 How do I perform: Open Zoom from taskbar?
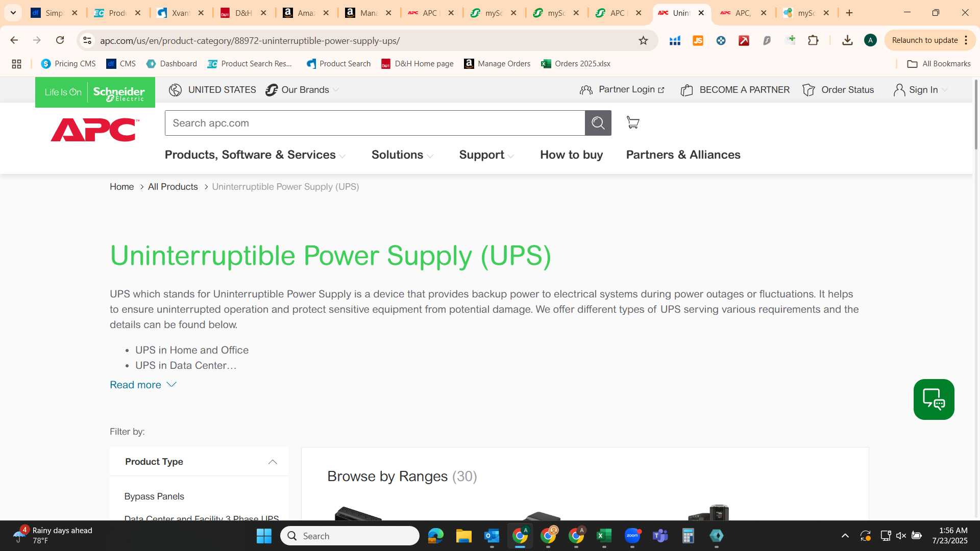coord(632,536)
